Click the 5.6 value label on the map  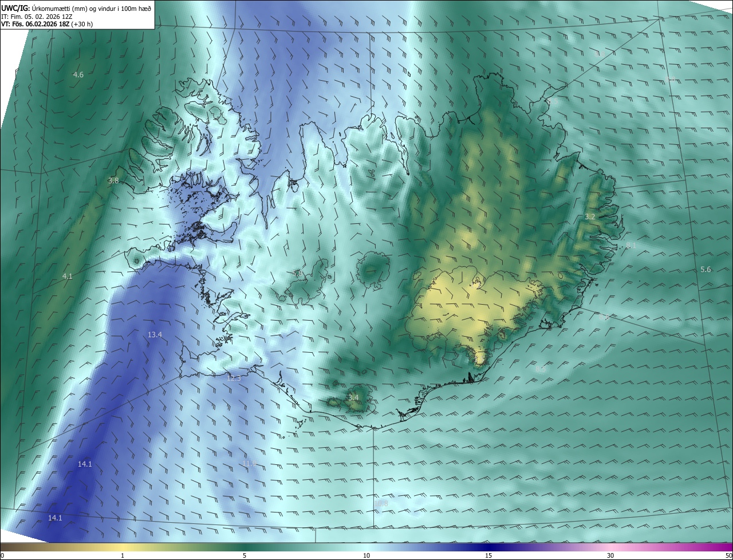point(706,270)
